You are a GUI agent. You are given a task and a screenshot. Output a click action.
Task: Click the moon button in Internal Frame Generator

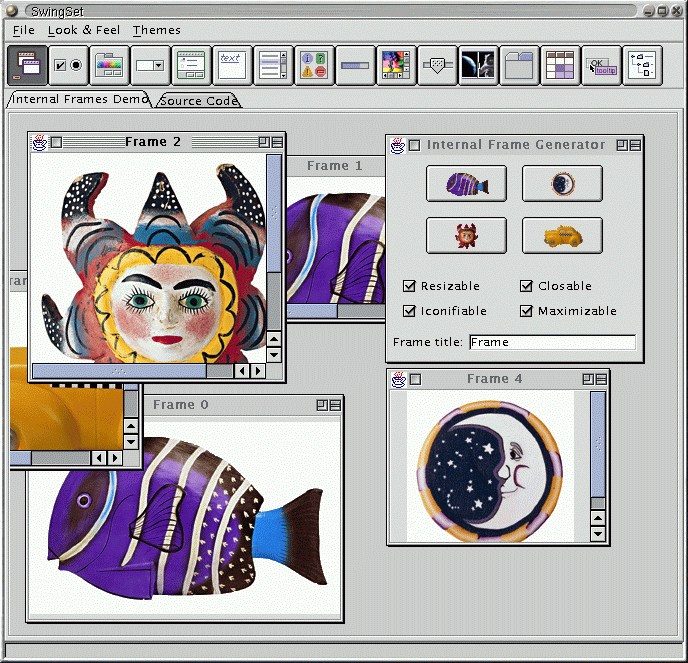pyautogui.click(x=562, y=183)
